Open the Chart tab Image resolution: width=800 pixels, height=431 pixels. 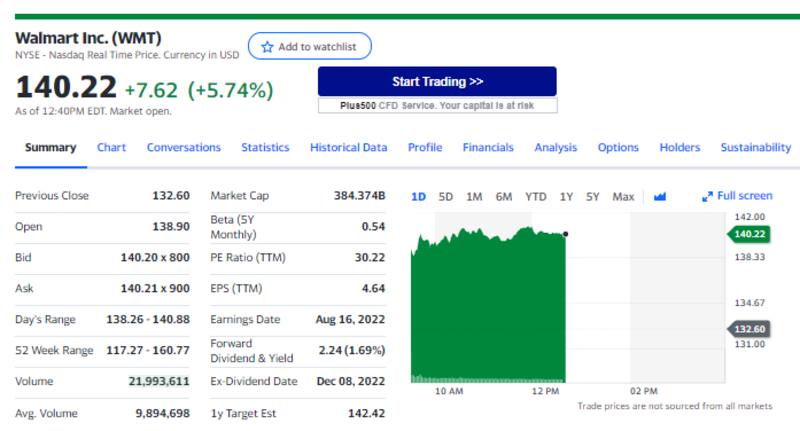pyautogui.click(x=111, y=148)
